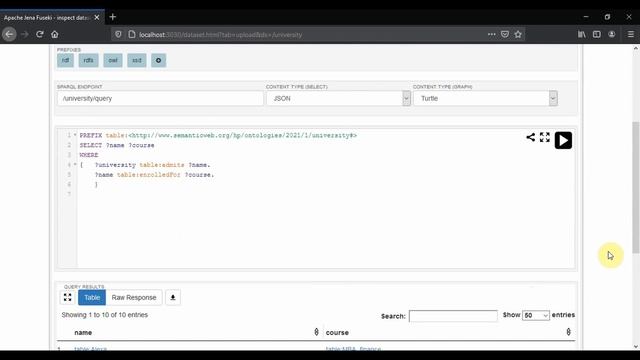Download the query results

[x=173, y=298]
